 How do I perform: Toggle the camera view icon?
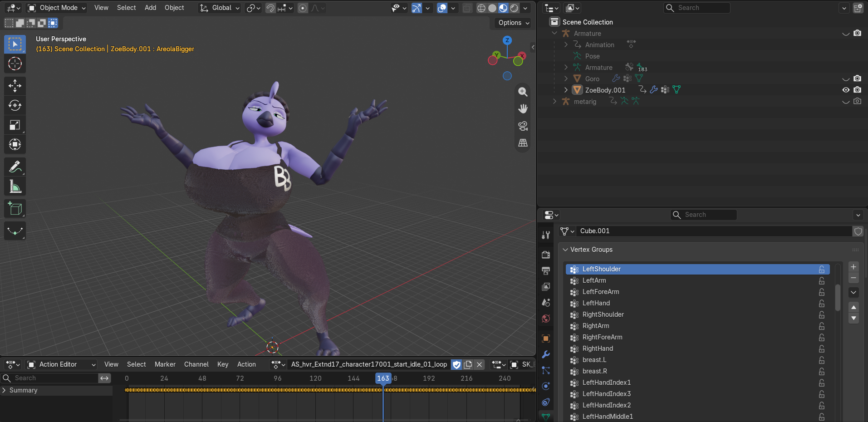coord(523,126)
